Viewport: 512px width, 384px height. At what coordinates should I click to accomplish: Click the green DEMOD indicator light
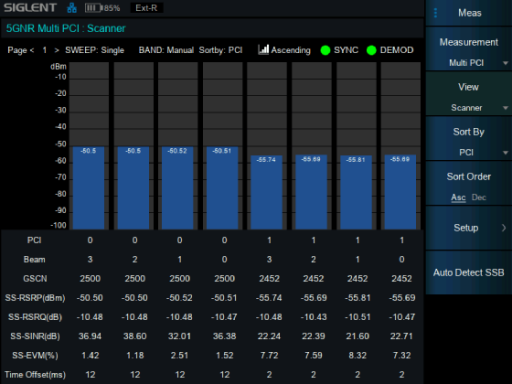[x=371, y=50]
